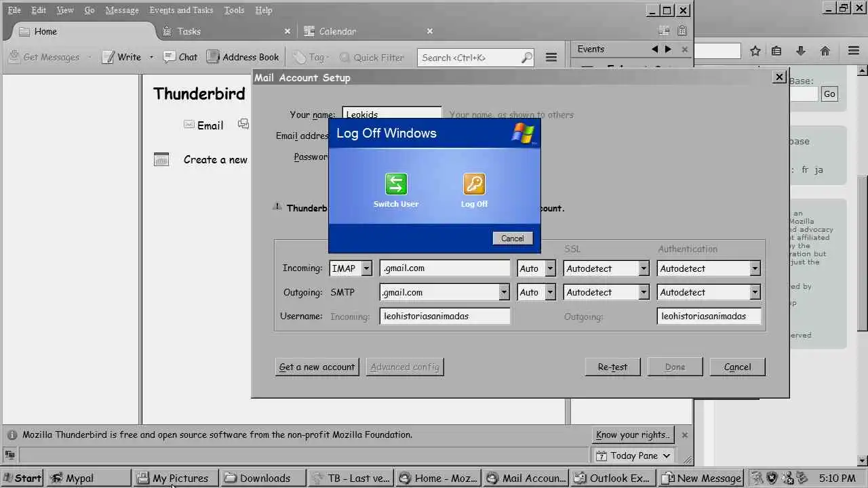Click the Write message toolbar button
Viewport: 868px width, 488px height.
pyautogui.click(x=122, y=57)
